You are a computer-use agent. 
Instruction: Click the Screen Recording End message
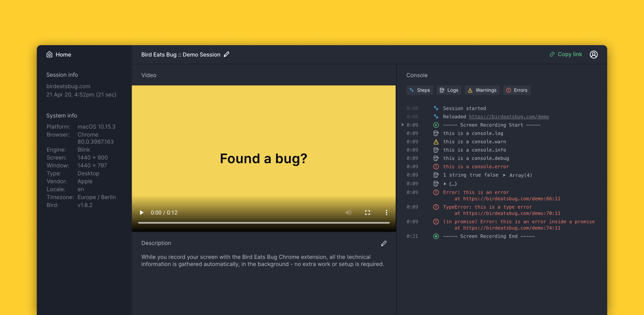point(489,236)
